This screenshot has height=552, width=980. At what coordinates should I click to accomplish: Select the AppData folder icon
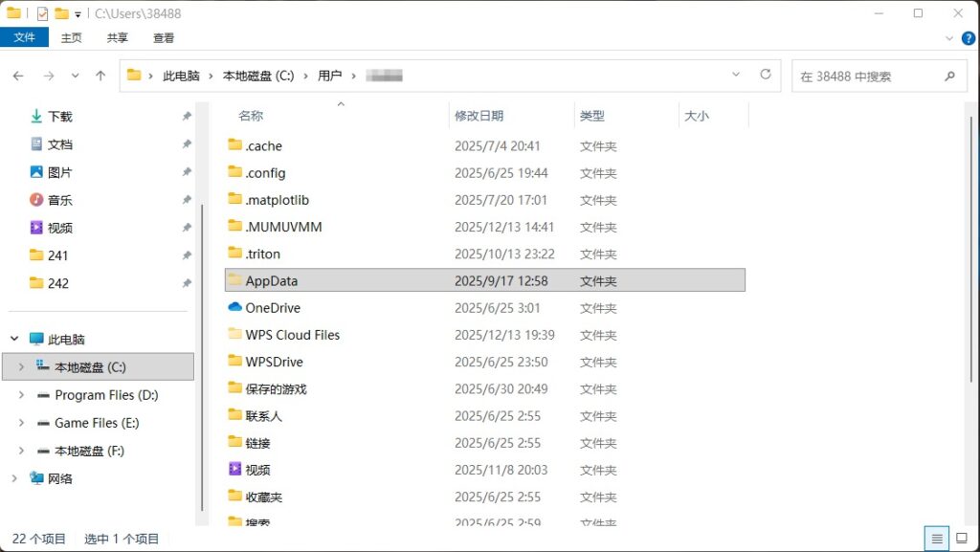click(x=235, y=279)
